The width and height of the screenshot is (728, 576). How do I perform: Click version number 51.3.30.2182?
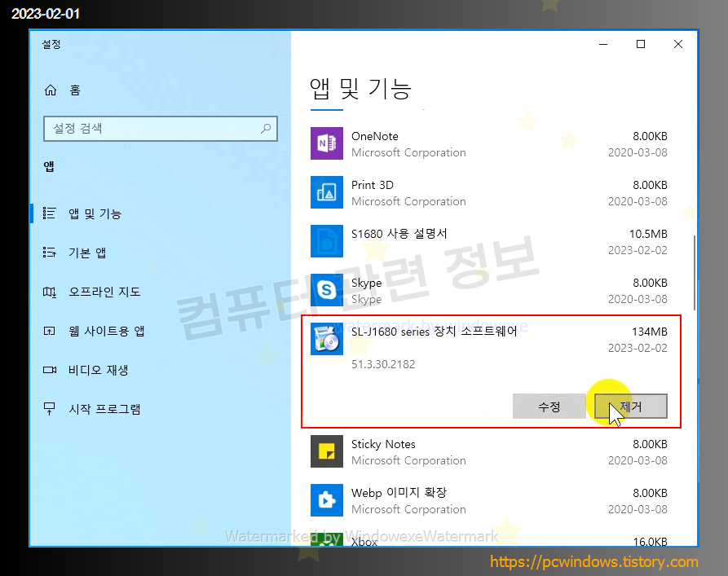click(x=383, y=364)
